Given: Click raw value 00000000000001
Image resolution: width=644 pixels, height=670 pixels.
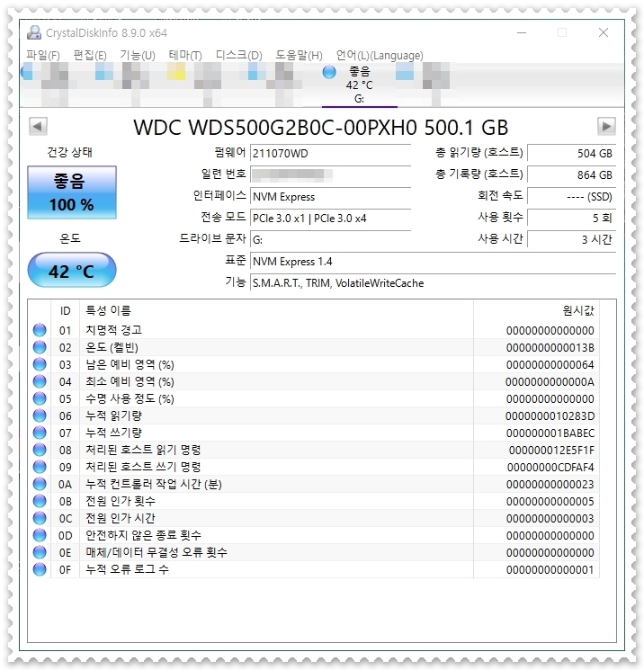Looking at the screenshot, I should coord(550,570).
